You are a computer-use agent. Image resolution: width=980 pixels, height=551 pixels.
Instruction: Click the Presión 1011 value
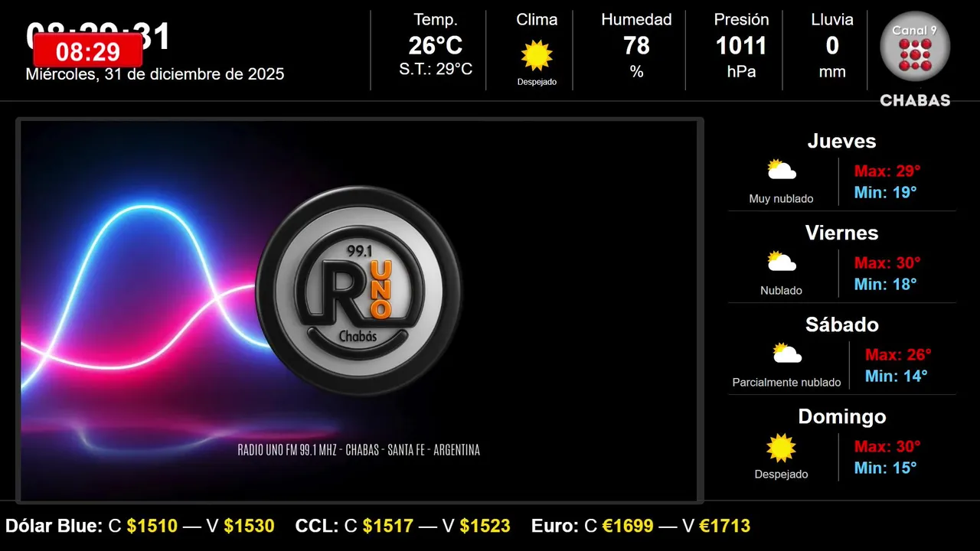click(x=741, y=46)
